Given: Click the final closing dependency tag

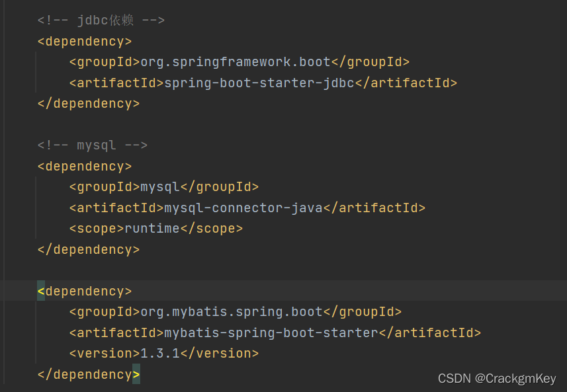Looking at the screenshot, I should click(89, 375).
